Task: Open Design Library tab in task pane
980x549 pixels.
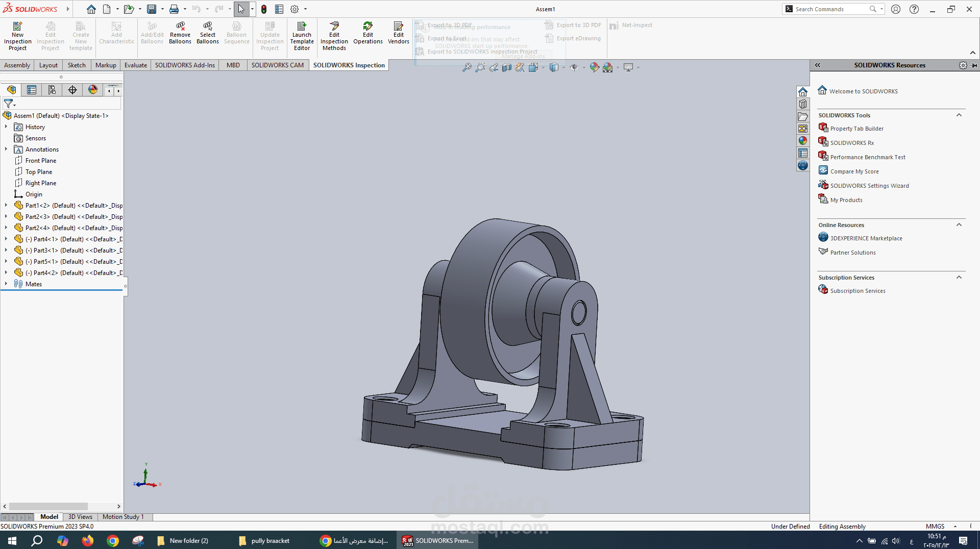Action: (x=803, y=104)
